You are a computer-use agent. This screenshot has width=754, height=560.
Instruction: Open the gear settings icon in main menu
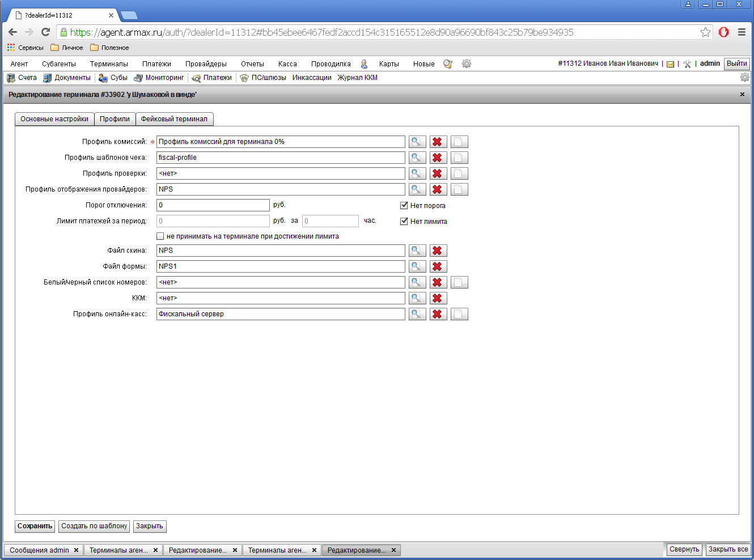(x=467, y=64)
